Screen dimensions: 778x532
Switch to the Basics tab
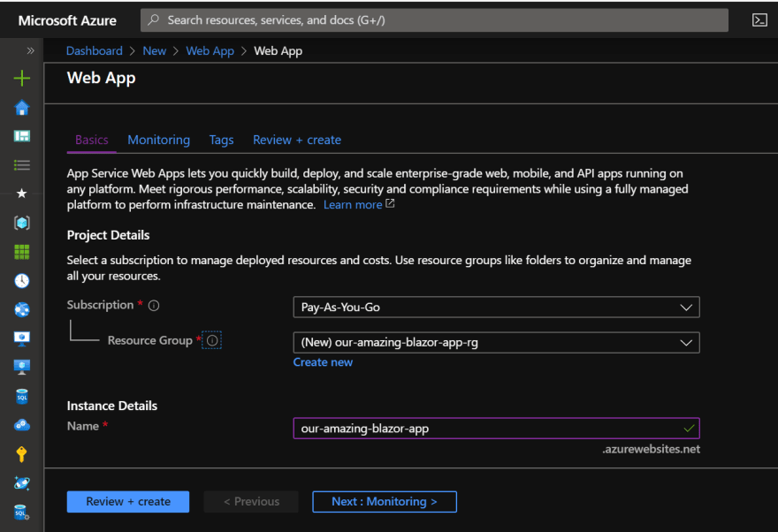(92, 140)
